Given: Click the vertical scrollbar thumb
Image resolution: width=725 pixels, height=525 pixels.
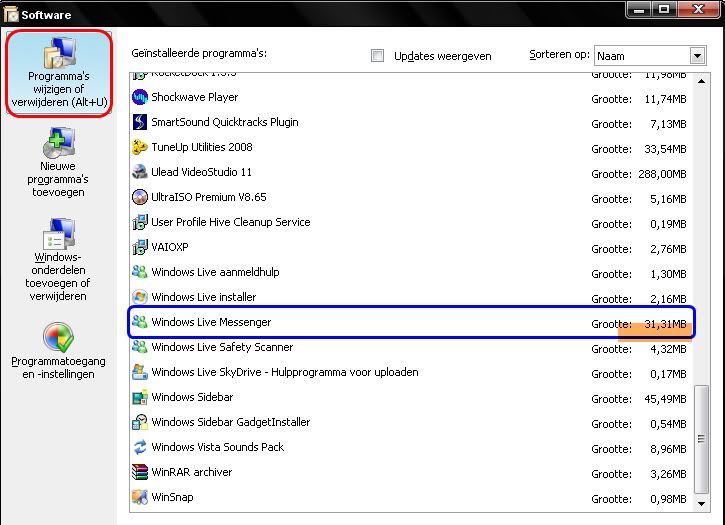Looking at the screenshot, I should pos(701,439).
